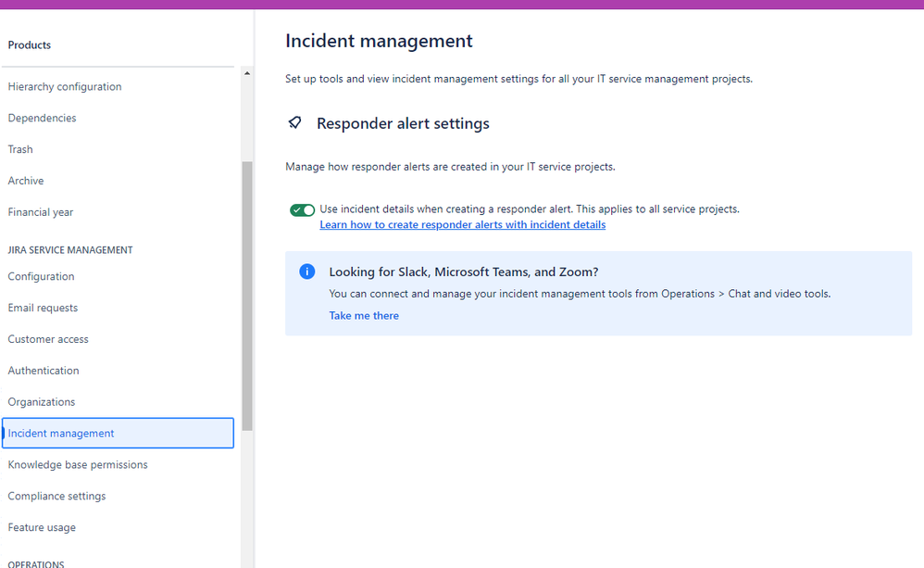Select Incident management in the sidebar
Screen dimensions: 924x568
(61, 433)
